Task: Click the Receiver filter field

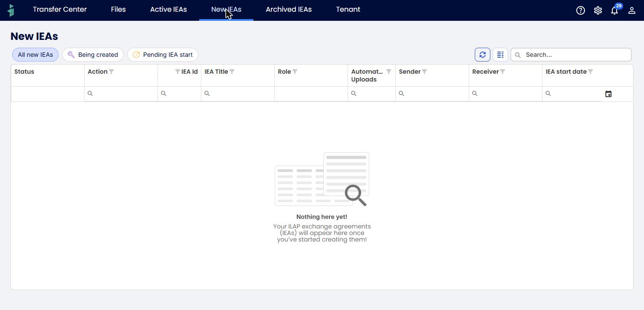Action: click(x=506, y=94)
